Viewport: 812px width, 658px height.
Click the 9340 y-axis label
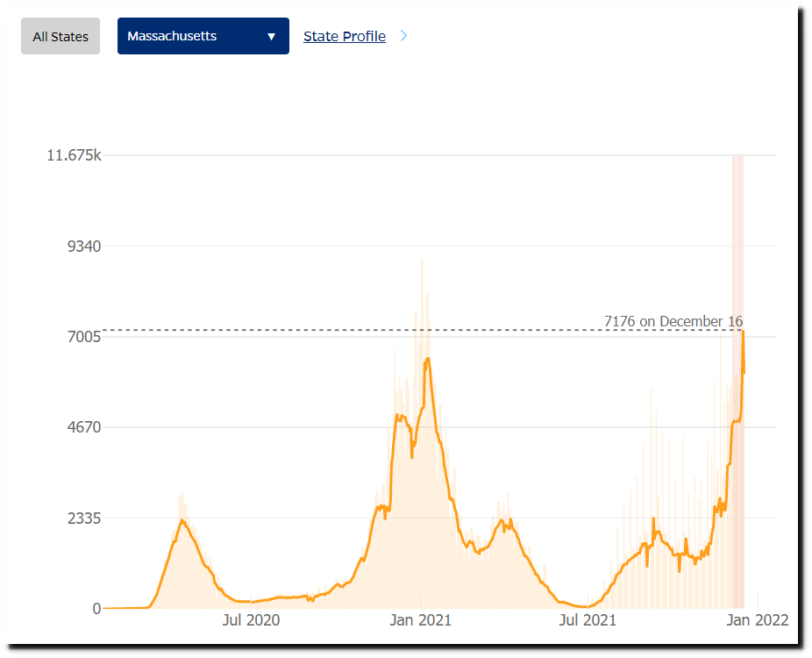pos(84,247)
